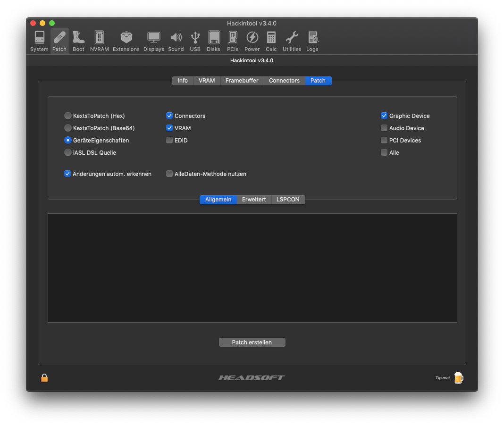Image resolution: width=504 pixels, height=426 pixels.
Task: Toggle Änderungen autom. erkennen checkbox
Action: pyautogui.click(x=67, y=174)
